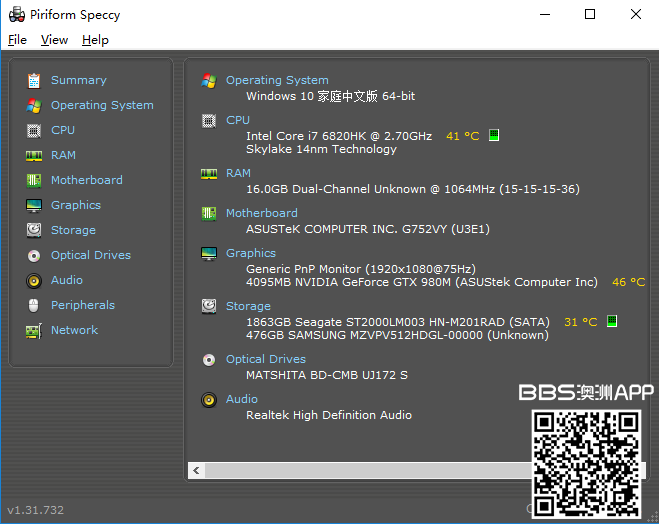Click the Summary item in sidebar
Image resolution: width=659 pixels, height=524 pixels.
(x=78, y=80)
